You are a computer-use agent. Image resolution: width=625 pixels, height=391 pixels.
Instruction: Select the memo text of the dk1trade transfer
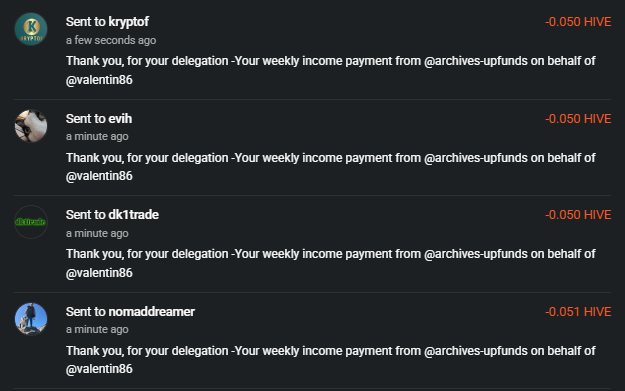pyautogui.click(x=330, y=263)
